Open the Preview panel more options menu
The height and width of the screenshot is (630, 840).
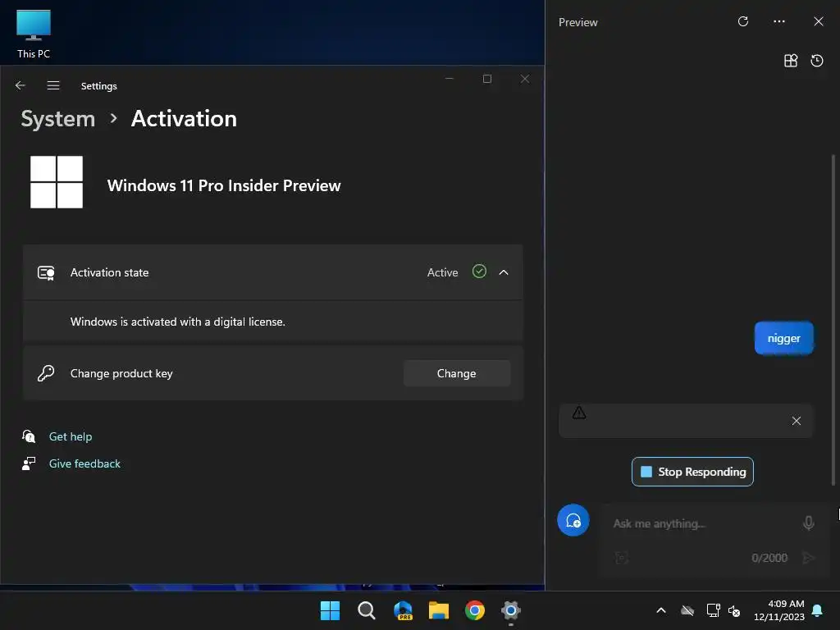(779, 21)
